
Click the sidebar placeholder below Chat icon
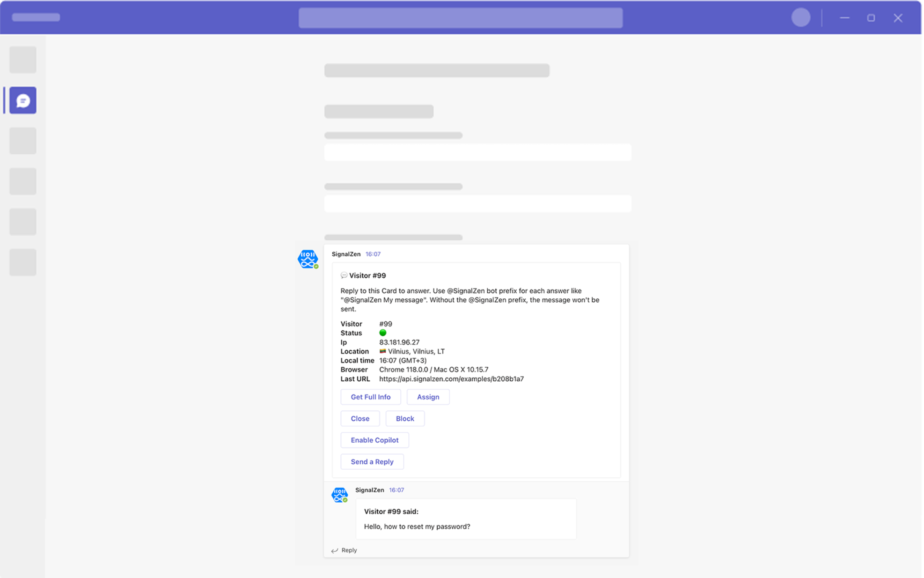click(x=22, y=141)
